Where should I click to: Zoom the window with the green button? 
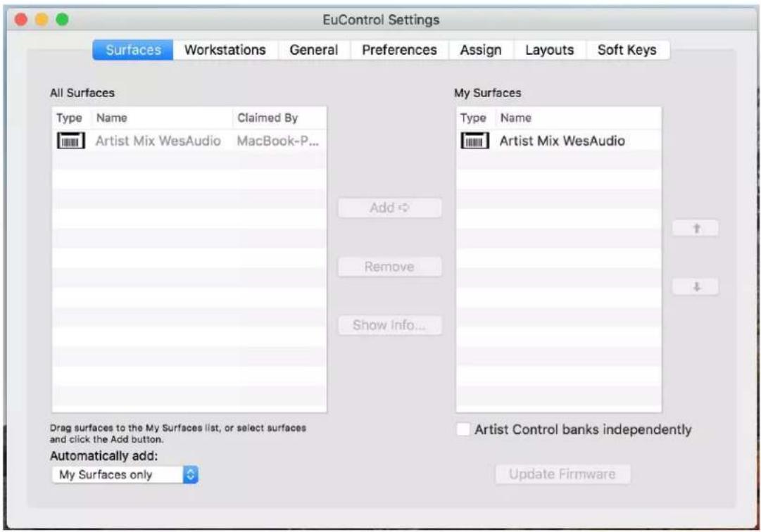click(62, 20)
